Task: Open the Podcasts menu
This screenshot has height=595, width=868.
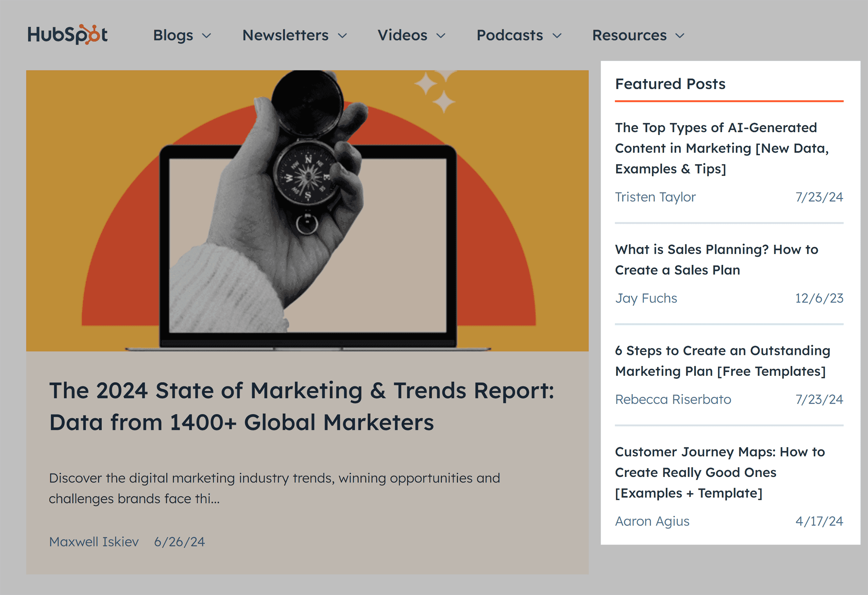Action: click(510, 35)
